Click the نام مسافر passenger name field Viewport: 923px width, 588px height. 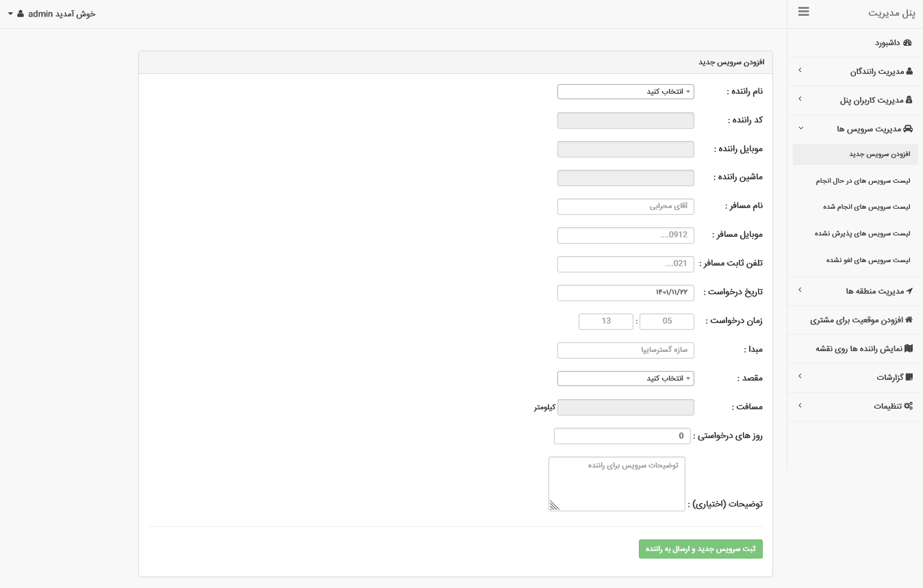click(625, 206)
